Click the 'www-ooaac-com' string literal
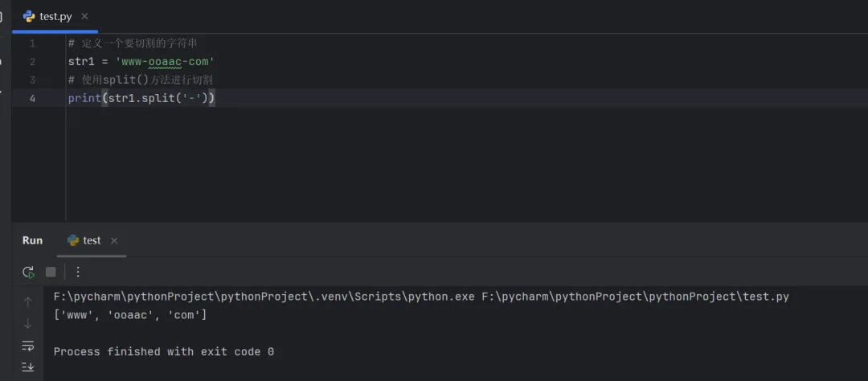Image resolution: width=868 pixels, height=381 pixels. (x=165, y=62)
